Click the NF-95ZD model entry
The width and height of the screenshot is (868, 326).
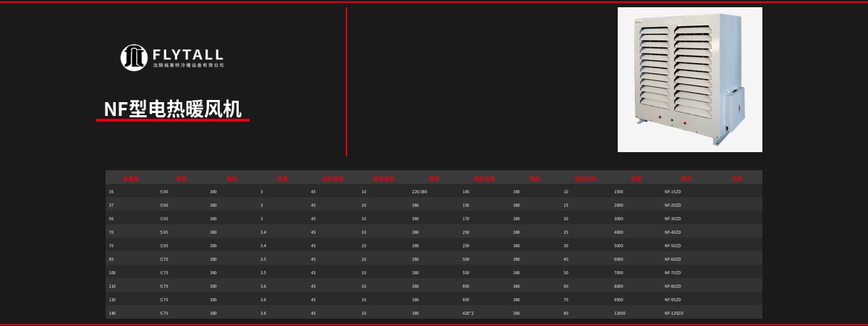(673, 300)
